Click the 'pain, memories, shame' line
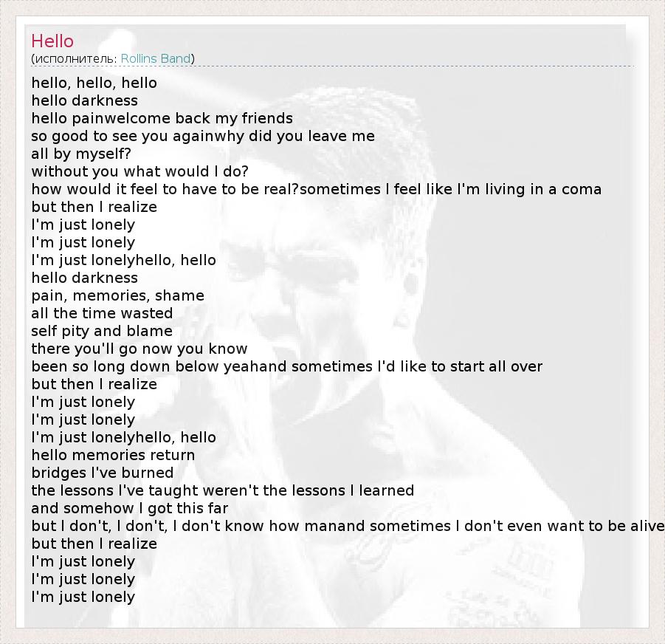 click(117, 295)
